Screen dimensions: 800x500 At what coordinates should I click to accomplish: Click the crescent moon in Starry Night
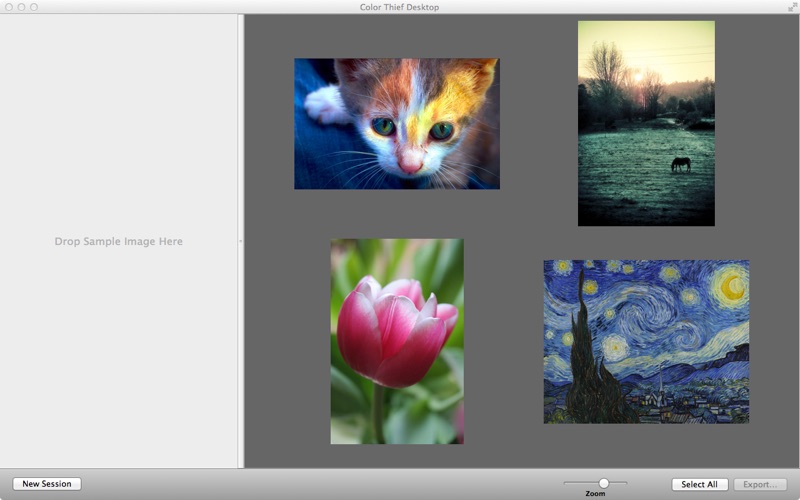pos(732,287)
